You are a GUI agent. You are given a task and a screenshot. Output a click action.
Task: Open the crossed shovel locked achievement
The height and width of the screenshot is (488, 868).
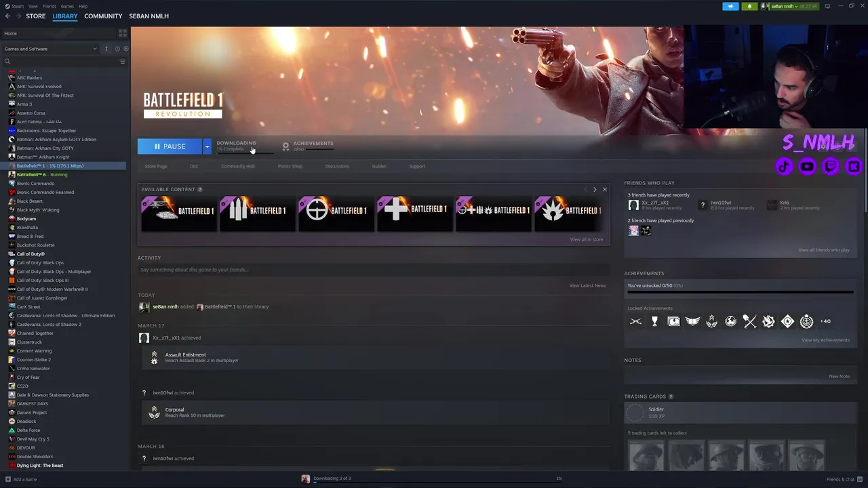coord(749,321)
